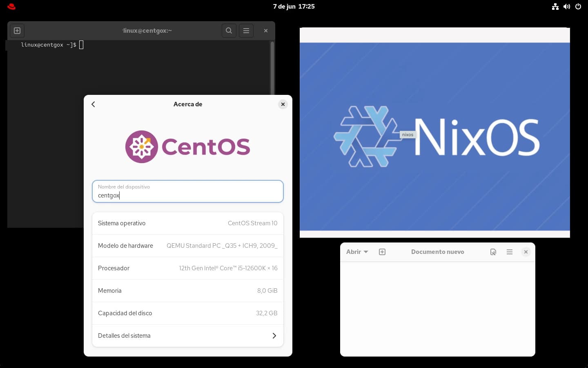
Task: Click the terminal search magnifier icon
Action: [x=229, y=31]
